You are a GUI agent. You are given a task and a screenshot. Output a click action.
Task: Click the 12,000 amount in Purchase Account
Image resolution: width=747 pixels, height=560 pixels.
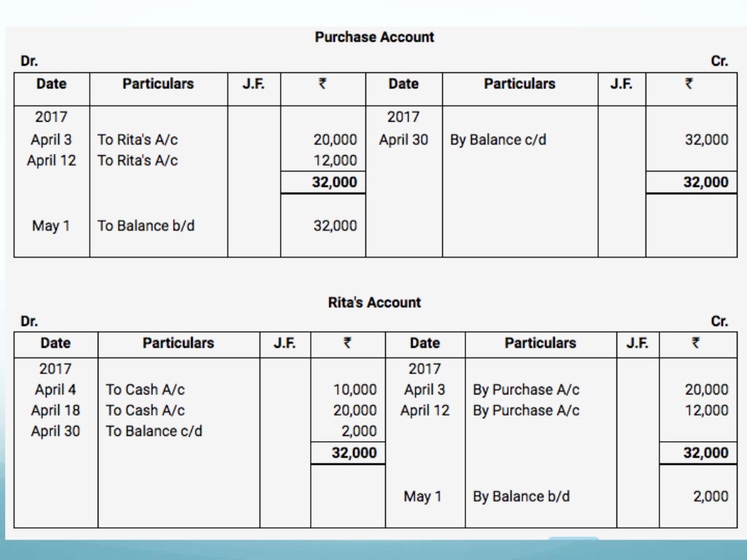[x=336, y=160]
